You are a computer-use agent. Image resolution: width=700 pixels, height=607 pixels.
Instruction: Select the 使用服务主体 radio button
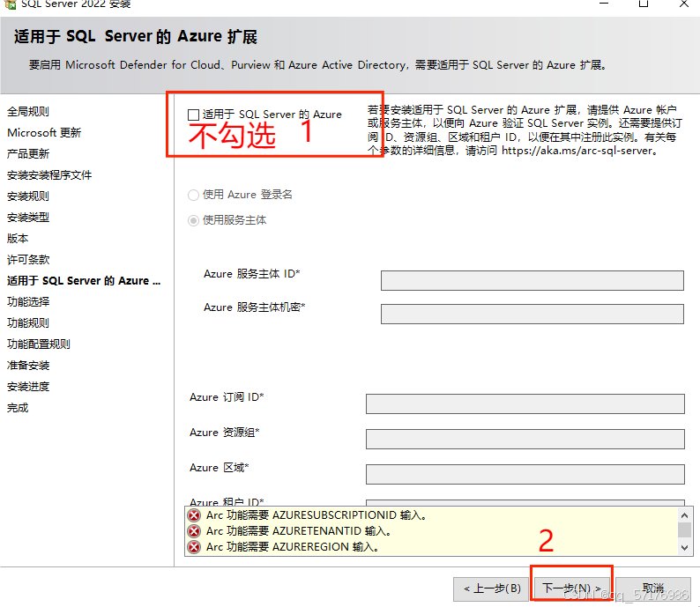point(193,220)
